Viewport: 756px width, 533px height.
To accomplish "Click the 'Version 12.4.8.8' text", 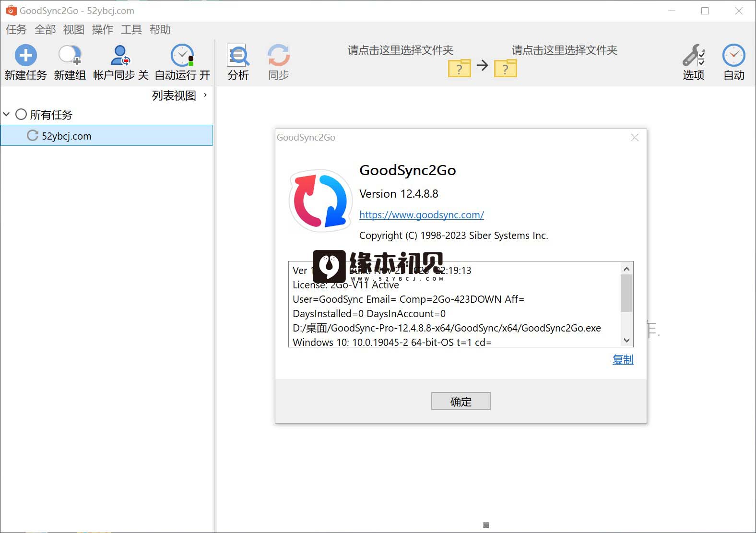I will click(399, 194).
